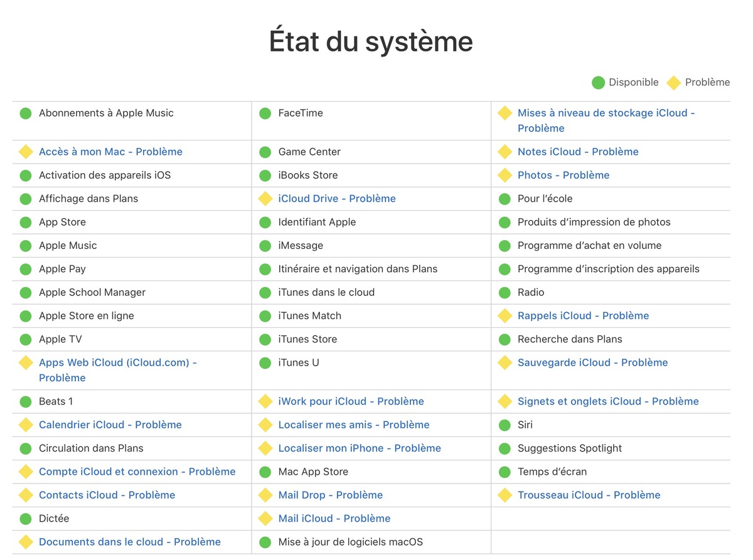Viewport: 753px width, 560px height.
Task: Open Compte iCloud et connexion problem link
Action: (x=137, y=472)
